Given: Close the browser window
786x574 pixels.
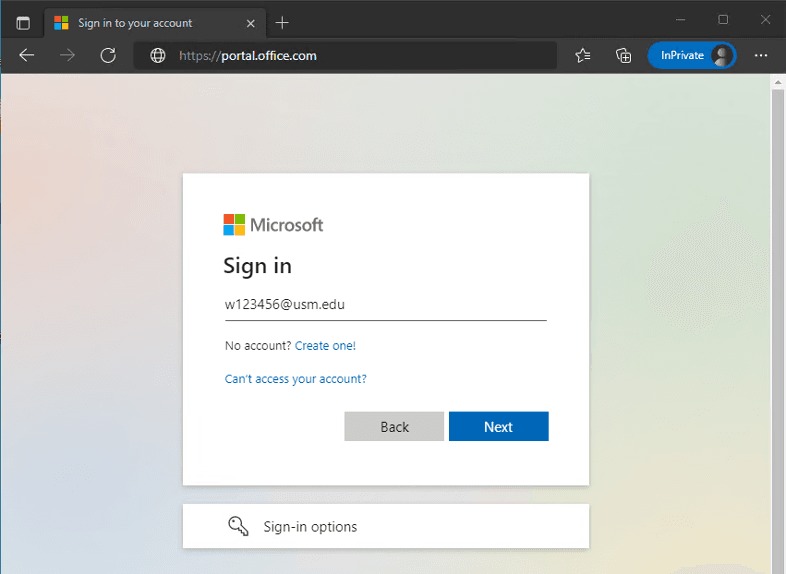Looking at the screenshot, I should pos(765,20).
